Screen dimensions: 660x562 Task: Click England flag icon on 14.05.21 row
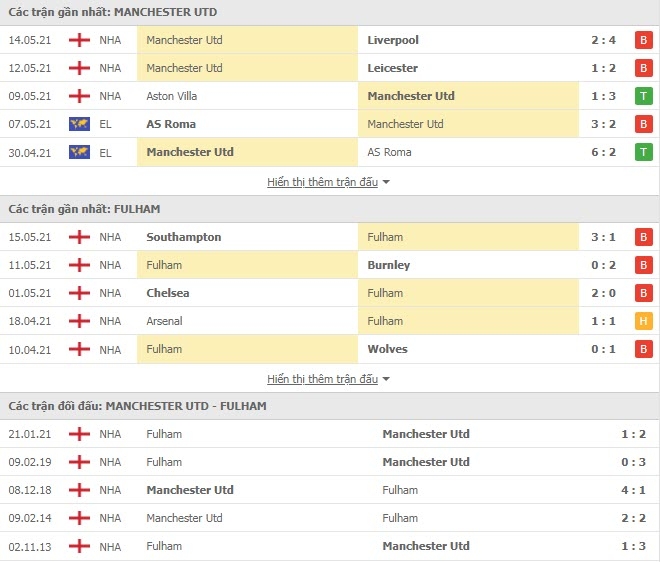click(x=79, y=40)
